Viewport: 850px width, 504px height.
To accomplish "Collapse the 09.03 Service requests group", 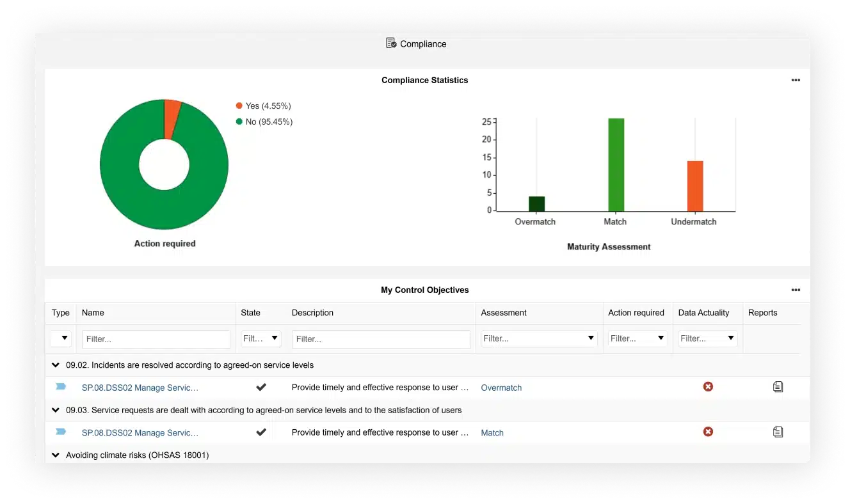I will (x=56, y=410).
